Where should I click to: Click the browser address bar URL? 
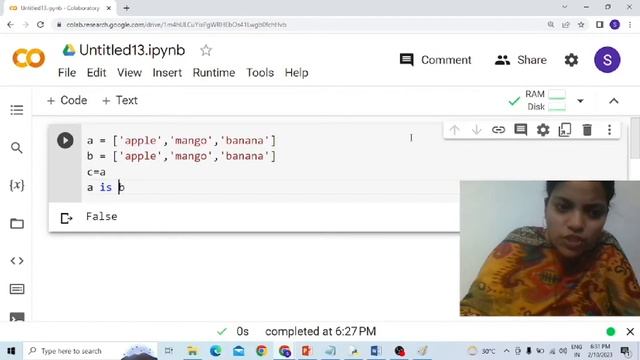pyautogui.click(x=176, y=25)
